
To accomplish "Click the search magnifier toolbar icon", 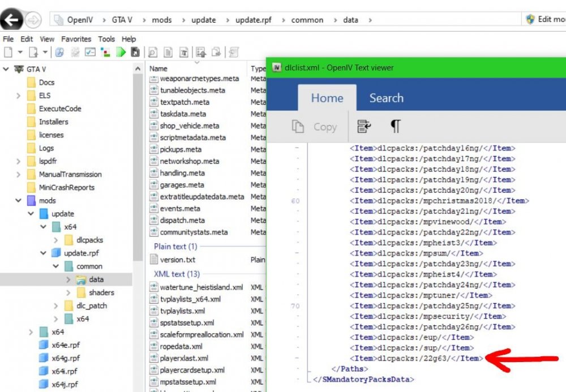I will (153, 52).
